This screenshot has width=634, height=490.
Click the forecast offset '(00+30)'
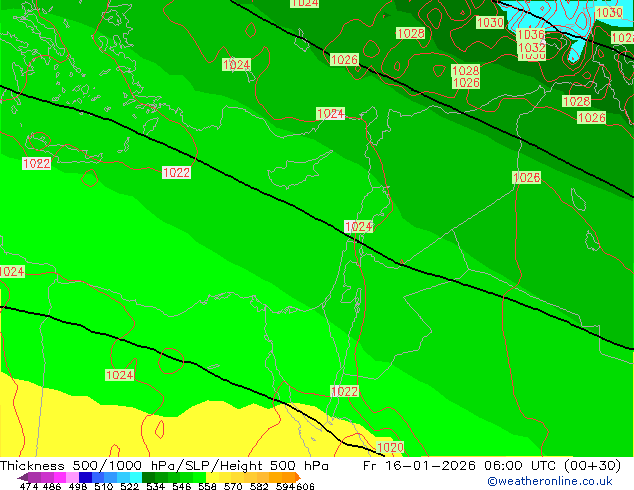(592, 466)
